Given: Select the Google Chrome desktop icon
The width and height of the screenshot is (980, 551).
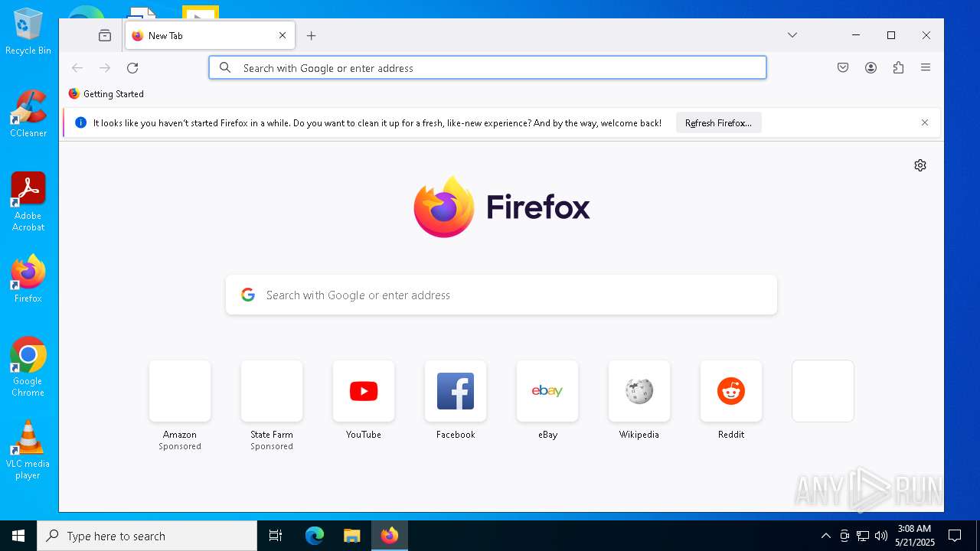Looking at the screenshot, I should coord(28,367).
